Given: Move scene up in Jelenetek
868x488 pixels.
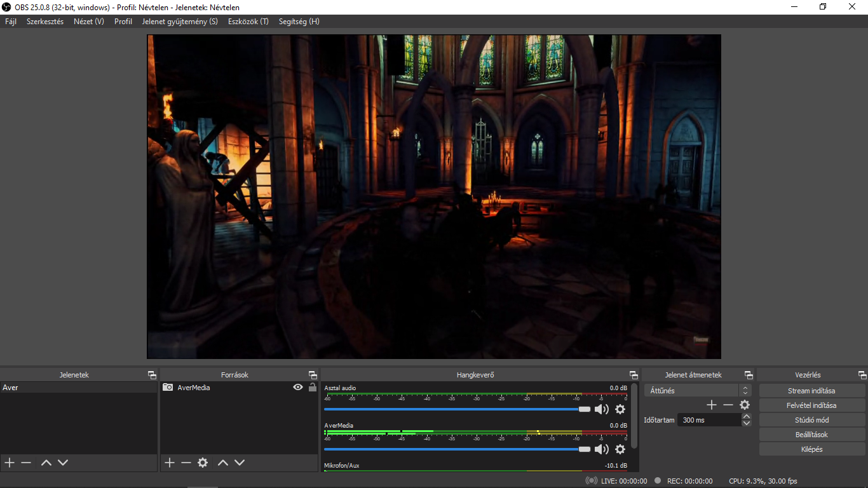Looking at the screenshot, I should [x=46, y=463].
